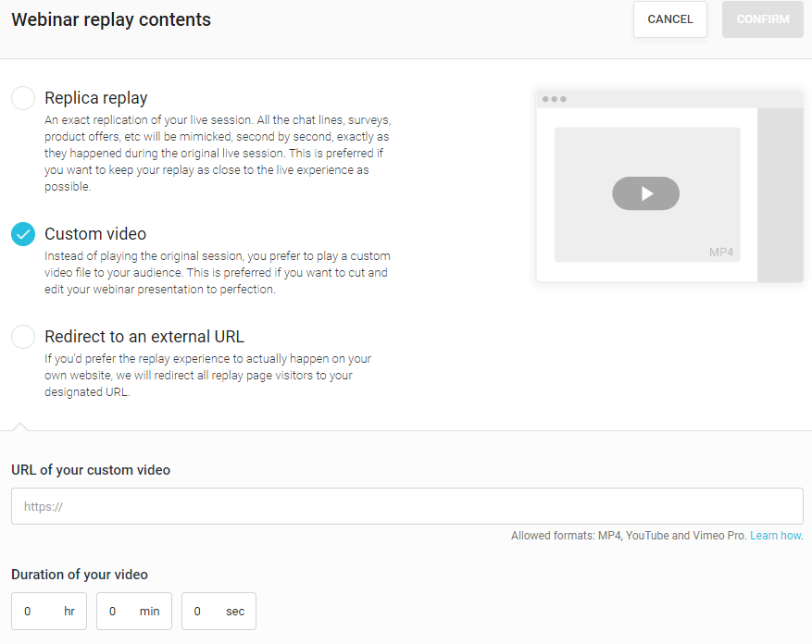This screenshot has height=644, width=812.
Task: Click the three dots in preview window header
Action: point(554,99)
